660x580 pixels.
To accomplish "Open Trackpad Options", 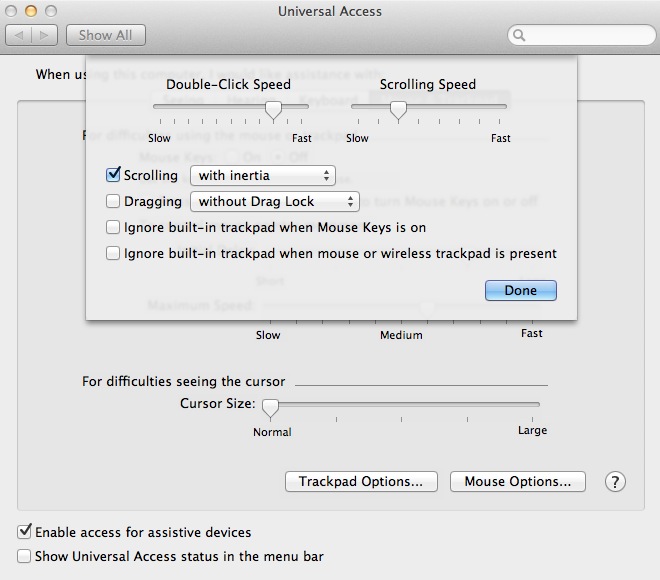I will (361, 482).
